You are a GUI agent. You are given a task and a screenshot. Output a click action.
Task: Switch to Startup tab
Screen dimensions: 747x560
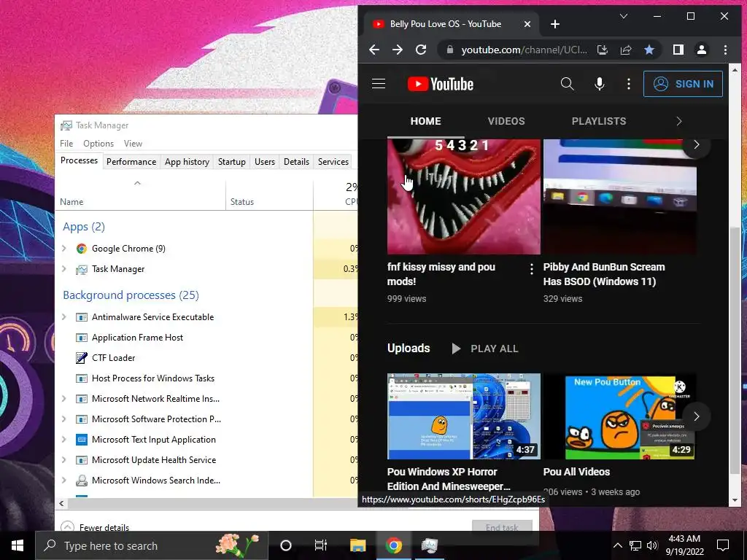231,161
